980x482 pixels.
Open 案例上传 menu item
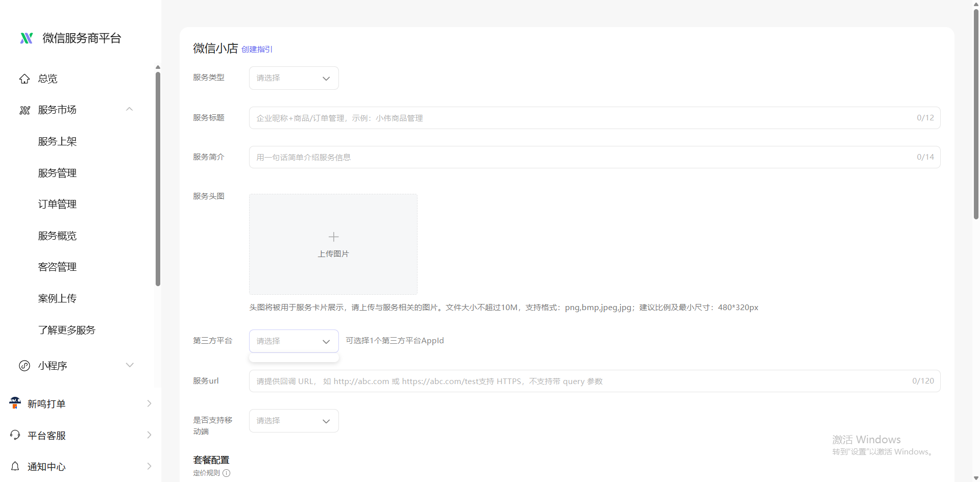tap(57, 298)
